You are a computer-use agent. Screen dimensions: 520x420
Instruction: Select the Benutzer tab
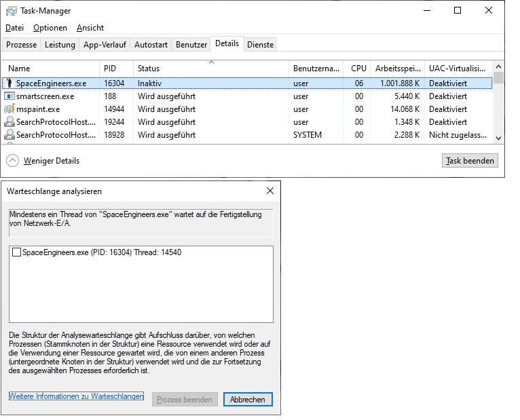coord(191,45)
